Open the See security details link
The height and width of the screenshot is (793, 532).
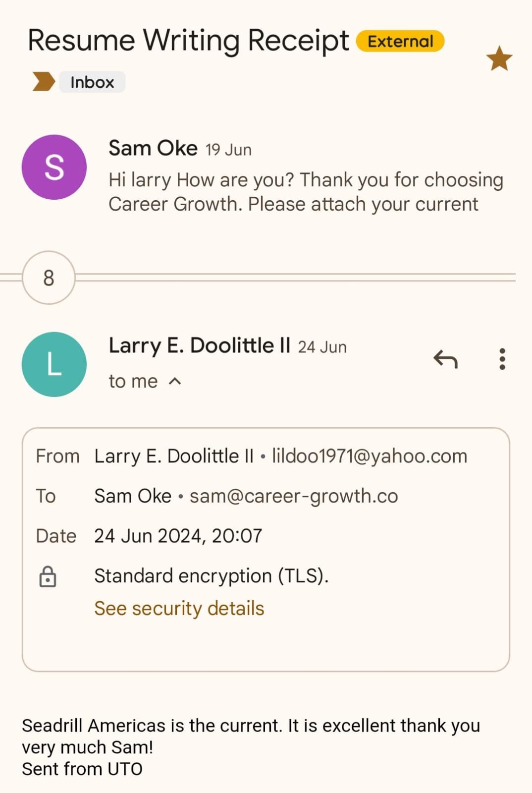pos(179,608)
